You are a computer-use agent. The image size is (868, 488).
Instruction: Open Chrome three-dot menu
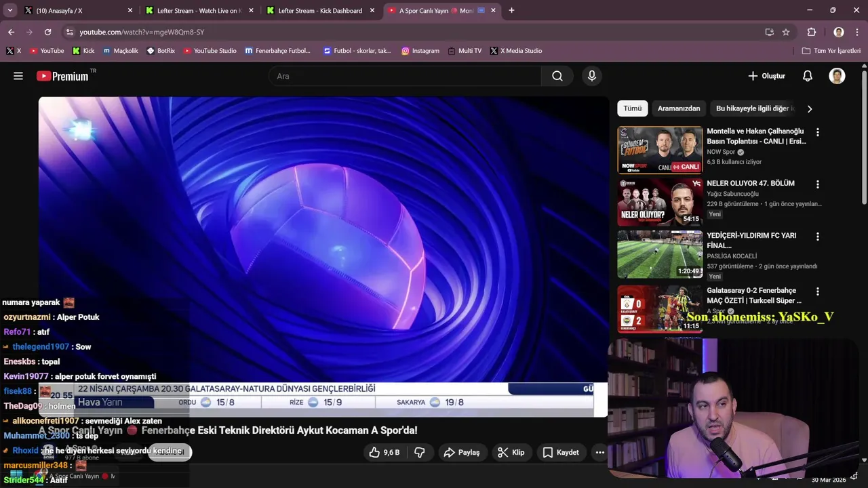[x=856, y=32]
